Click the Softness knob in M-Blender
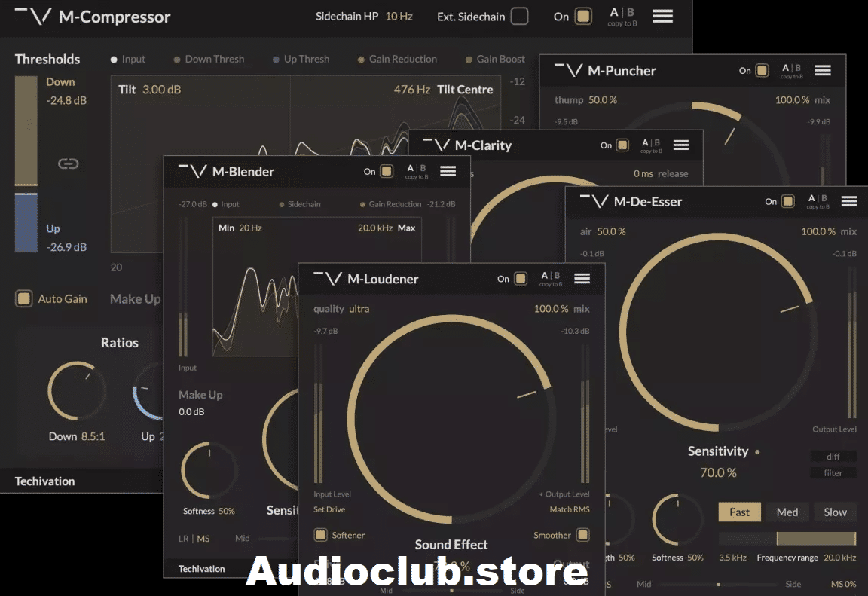This screenshot has height=596, width=868. [209, 470]
